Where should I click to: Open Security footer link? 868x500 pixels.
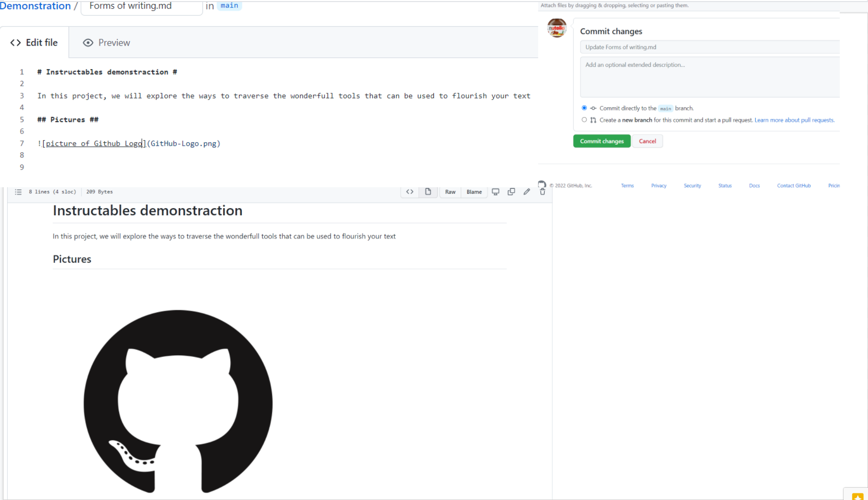point(692,186)
